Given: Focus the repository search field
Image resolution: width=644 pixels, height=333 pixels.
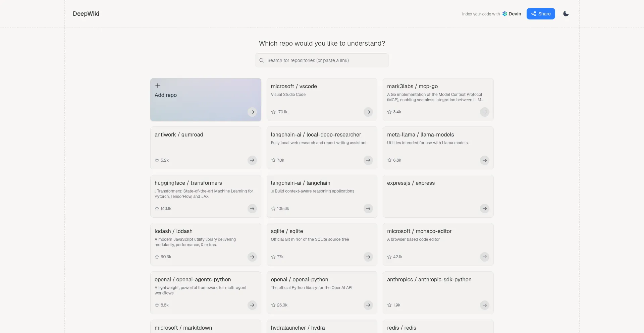Looking at the screenshot, I should (x=322, y=60).
